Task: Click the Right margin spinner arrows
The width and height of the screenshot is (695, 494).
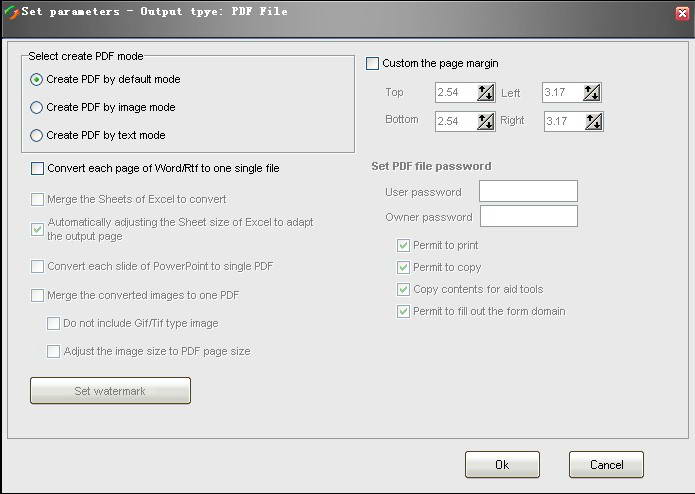Action: point(593,121)
